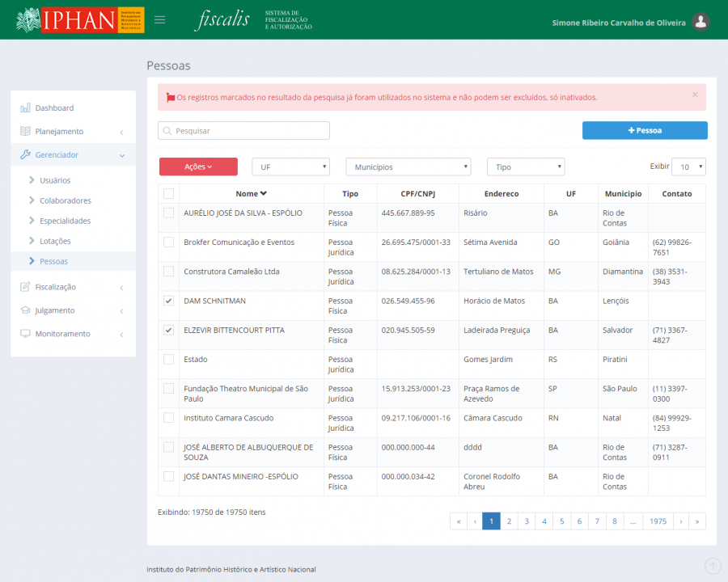Open Usuários in the Gerenciador submenu
The width and height of the screenshot is (728, 582).
click(55, 180)
